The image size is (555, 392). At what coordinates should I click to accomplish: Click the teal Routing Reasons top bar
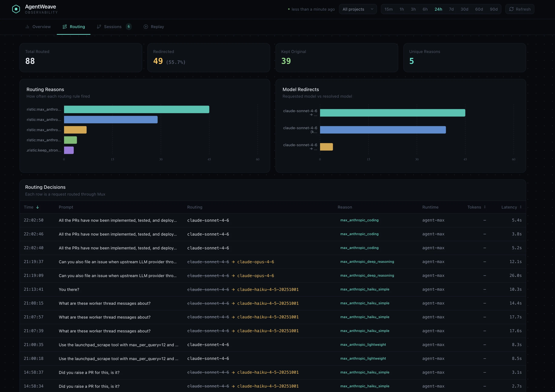(137, 109)
